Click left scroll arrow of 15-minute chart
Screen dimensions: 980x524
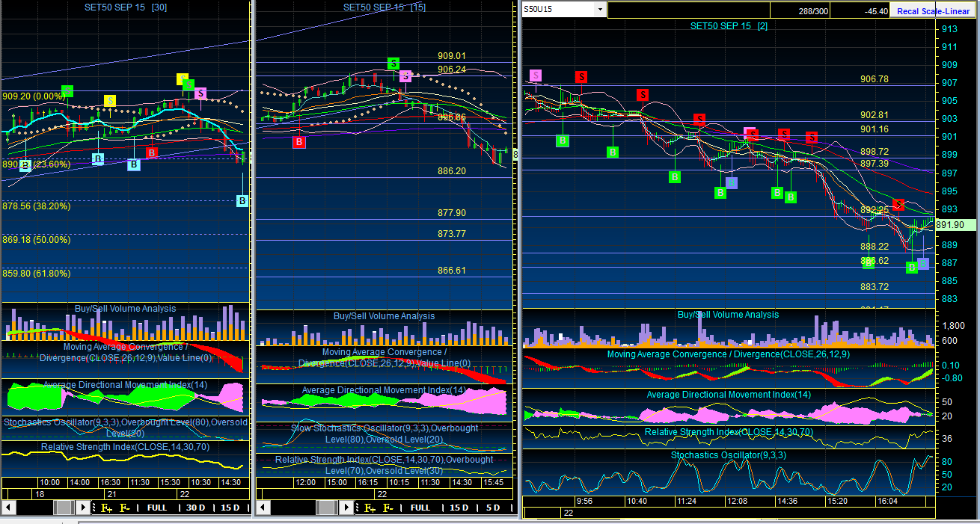point(262,508)
